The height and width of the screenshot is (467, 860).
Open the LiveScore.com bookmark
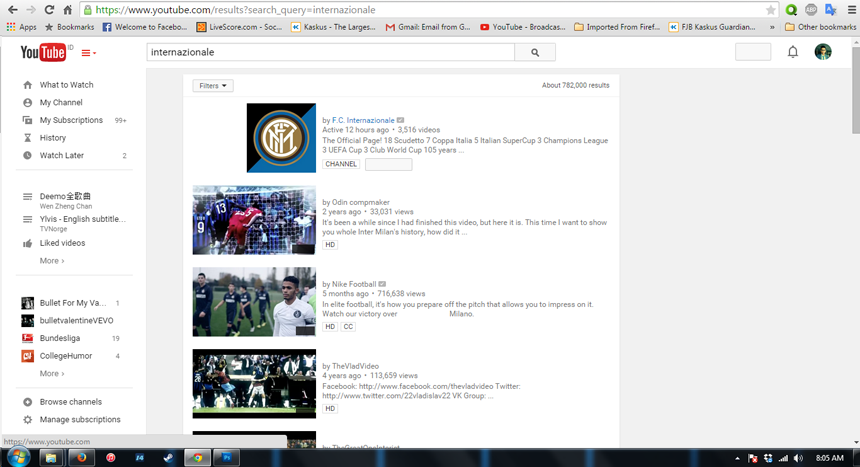tap(240, 27)
